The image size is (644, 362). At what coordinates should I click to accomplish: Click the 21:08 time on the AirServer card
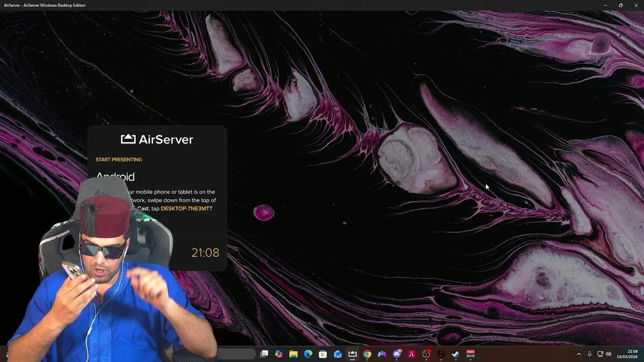tap(205, 252)
